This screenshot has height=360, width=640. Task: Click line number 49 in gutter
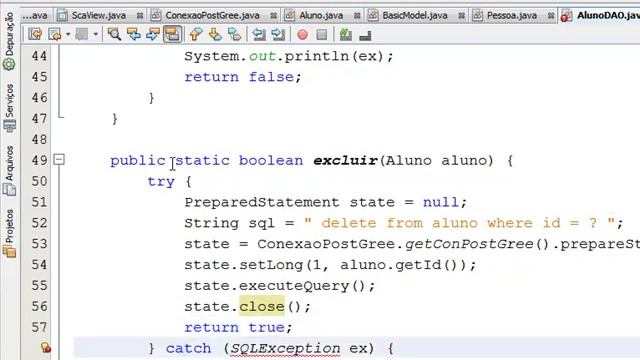click(39, 160)
